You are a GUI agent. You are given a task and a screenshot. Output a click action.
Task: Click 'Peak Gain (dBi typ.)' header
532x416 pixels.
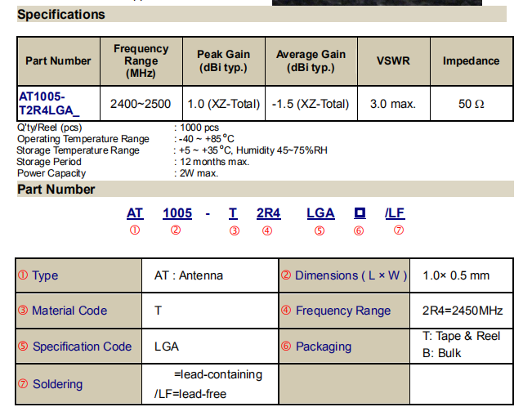(224, 61)
